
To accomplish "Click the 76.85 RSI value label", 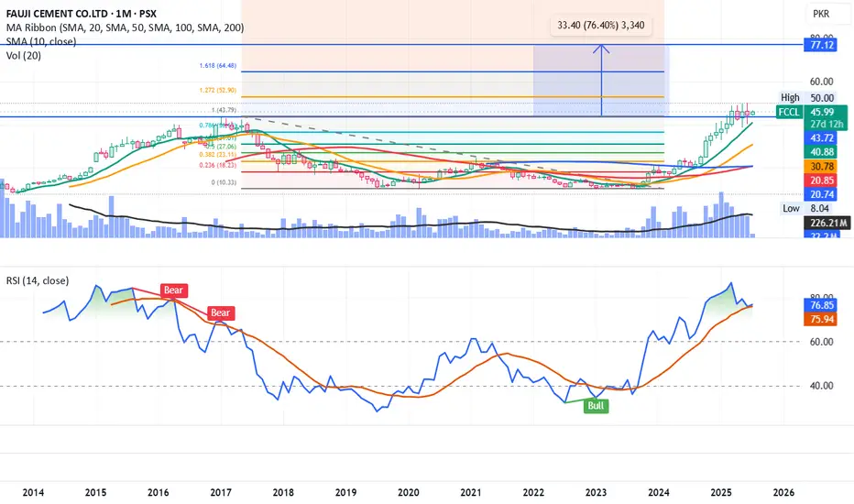I will pyautogui.click(x=821, y=305).
